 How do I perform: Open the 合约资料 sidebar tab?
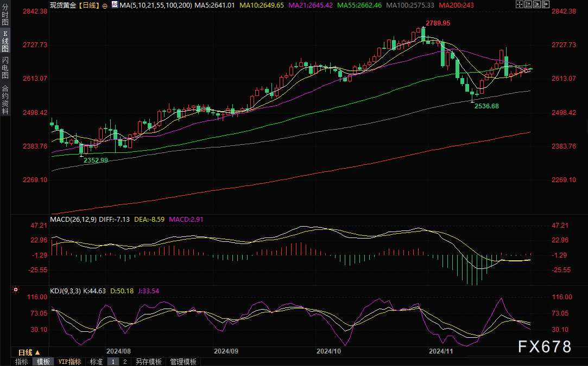[x=5, y=99]
